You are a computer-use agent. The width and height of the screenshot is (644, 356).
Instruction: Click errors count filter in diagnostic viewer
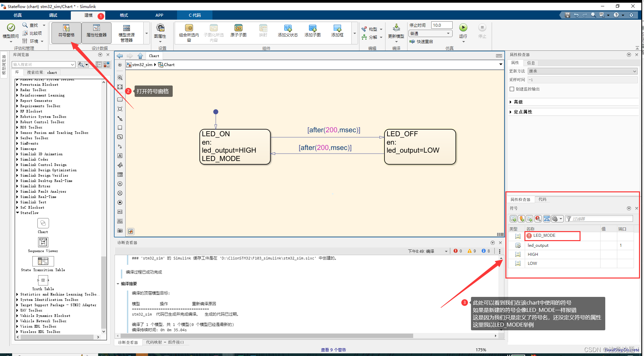[458, 251]
